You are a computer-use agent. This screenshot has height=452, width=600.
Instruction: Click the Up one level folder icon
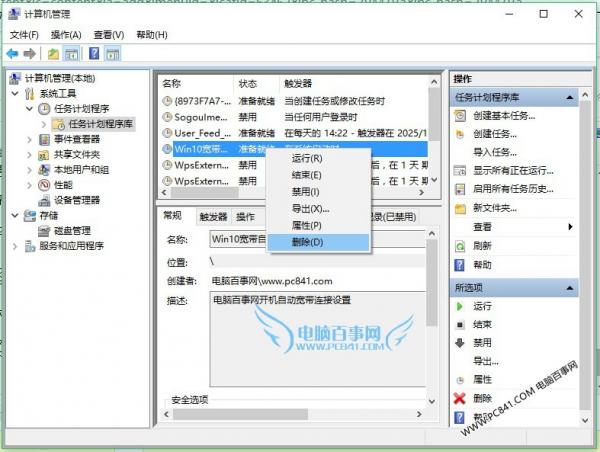point(53,54)
